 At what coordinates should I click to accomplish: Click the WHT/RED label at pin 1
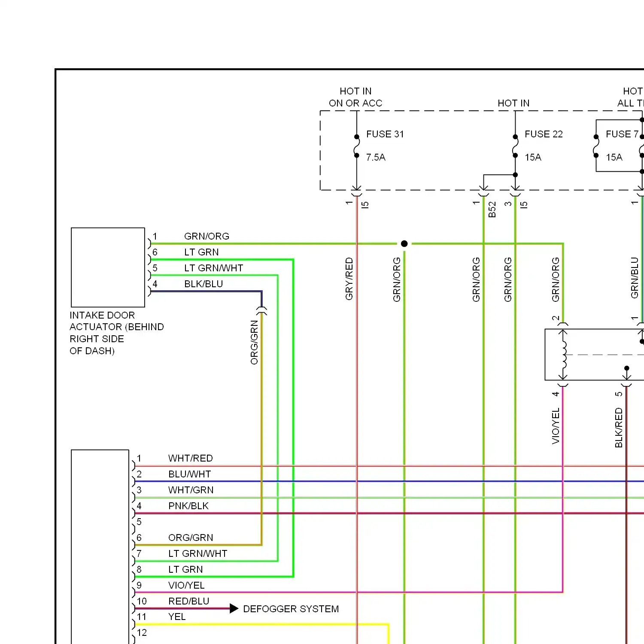pos(190,458)
